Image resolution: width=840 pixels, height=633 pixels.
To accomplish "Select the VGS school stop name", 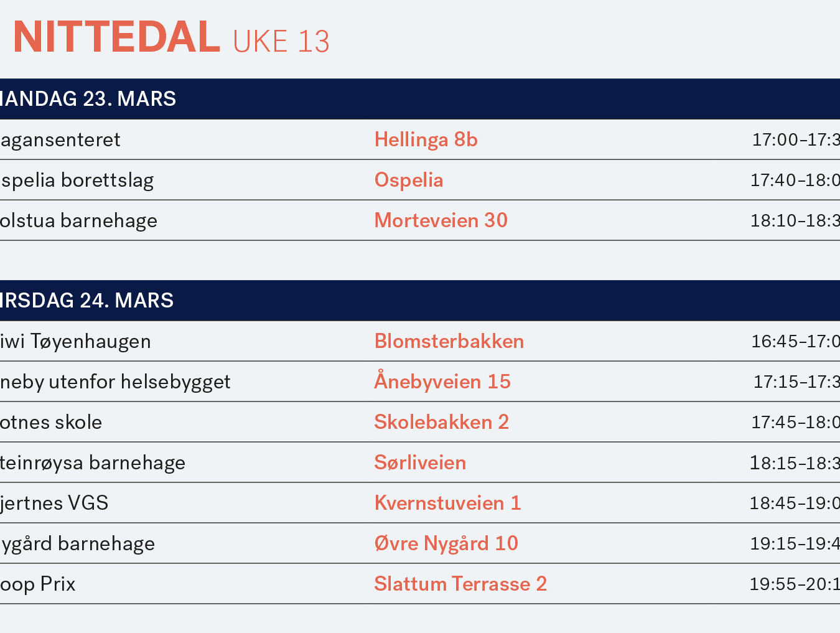I will pos(54,503).
